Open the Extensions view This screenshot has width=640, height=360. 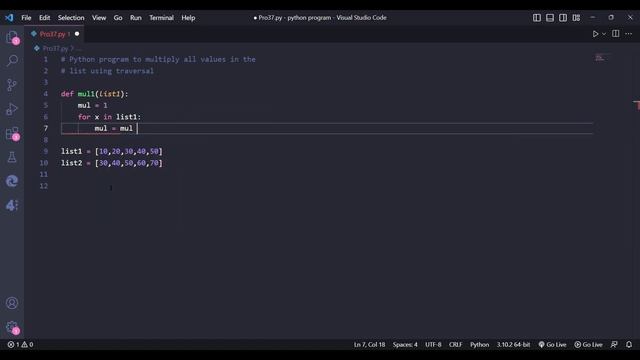(x=12, y=133)
